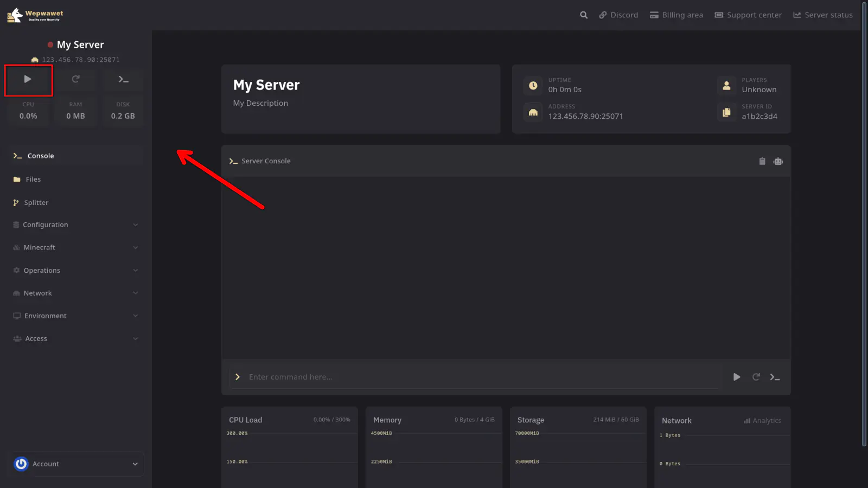The image size is (868, 488).
Task: Open Network Analytics link
Action: tap(762, 421)
